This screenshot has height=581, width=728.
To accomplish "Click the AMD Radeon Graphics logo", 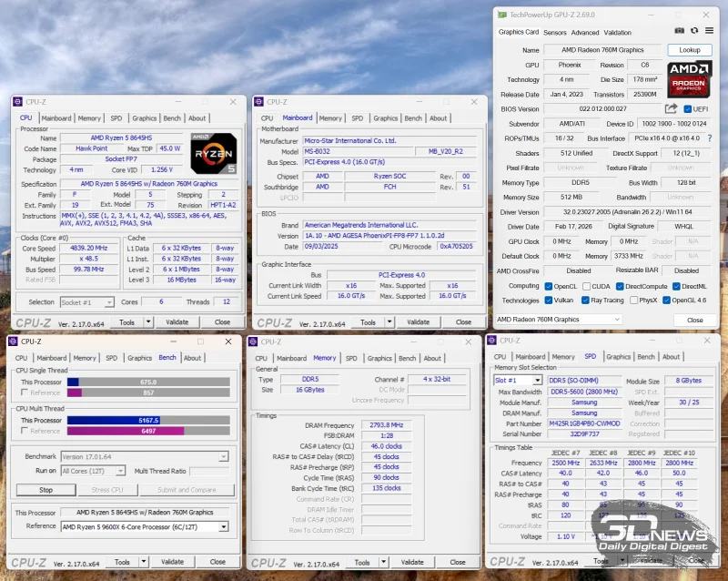I will pyautogui.click(x=689, y=79).
